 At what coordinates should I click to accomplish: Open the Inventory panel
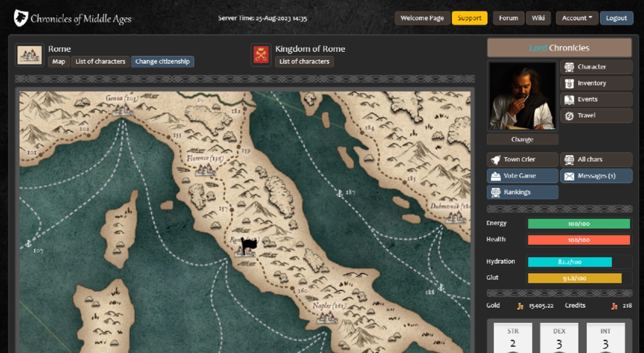596,83
